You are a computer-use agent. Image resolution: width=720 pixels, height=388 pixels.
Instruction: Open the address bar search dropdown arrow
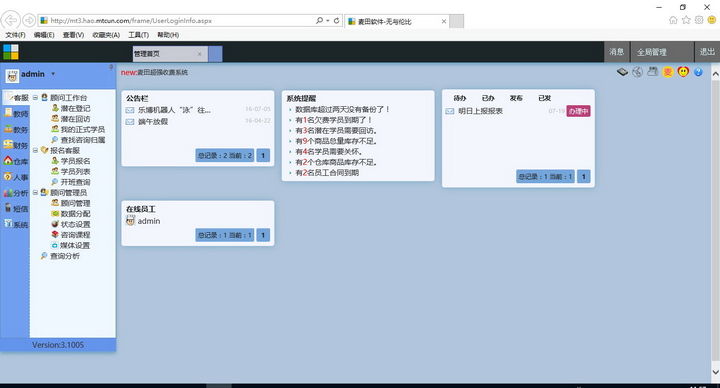click(x=327, y=21)
